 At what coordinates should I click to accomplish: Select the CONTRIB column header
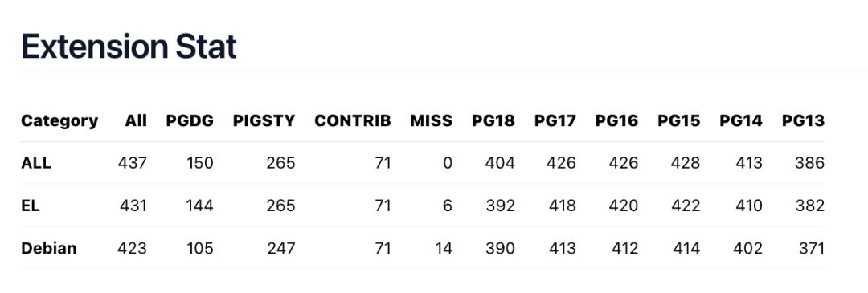click(x=353, y=120)
